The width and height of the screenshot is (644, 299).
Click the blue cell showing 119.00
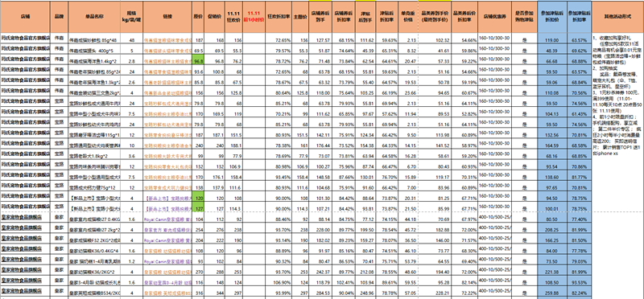point(552,40)
